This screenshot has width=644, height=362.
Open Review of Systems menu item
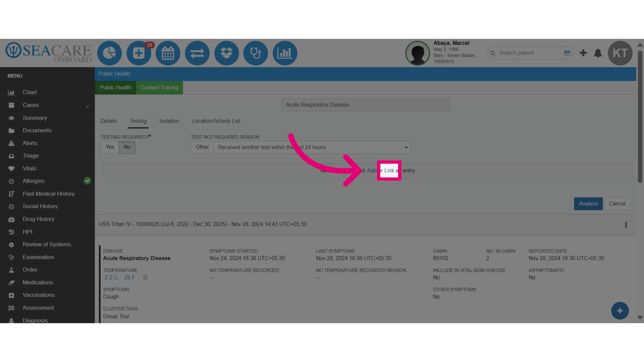pyautogui.click(x=47, y=244)
